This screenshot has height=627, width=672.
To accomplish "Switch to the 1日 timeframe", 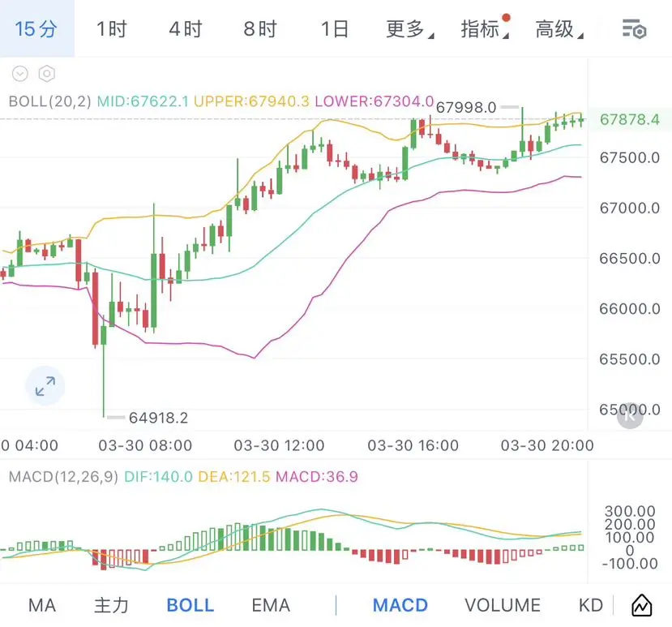I will click(x=334, y=30).
